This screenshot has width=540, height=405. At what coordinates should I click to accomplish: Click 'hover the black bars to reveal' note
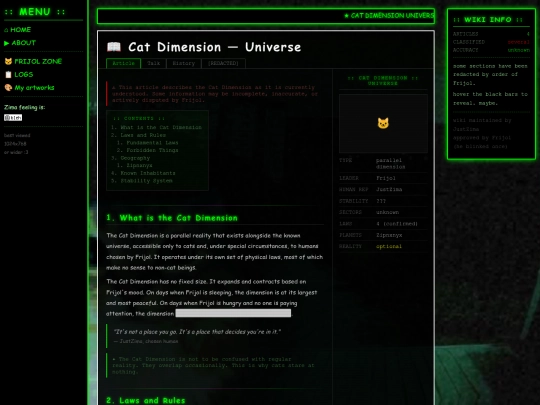[x=490, y=98]
